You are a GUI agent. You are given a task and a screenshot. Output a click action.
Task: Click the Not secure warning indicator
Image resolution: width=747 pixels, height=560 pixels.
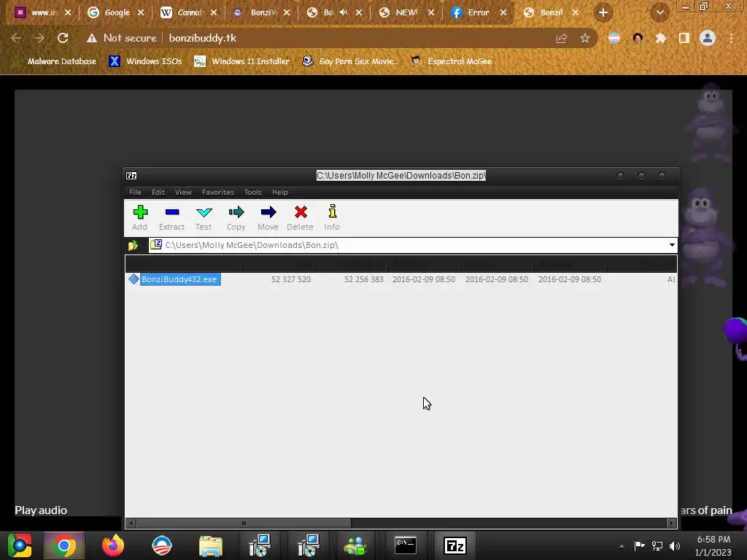tap(122, 38)
